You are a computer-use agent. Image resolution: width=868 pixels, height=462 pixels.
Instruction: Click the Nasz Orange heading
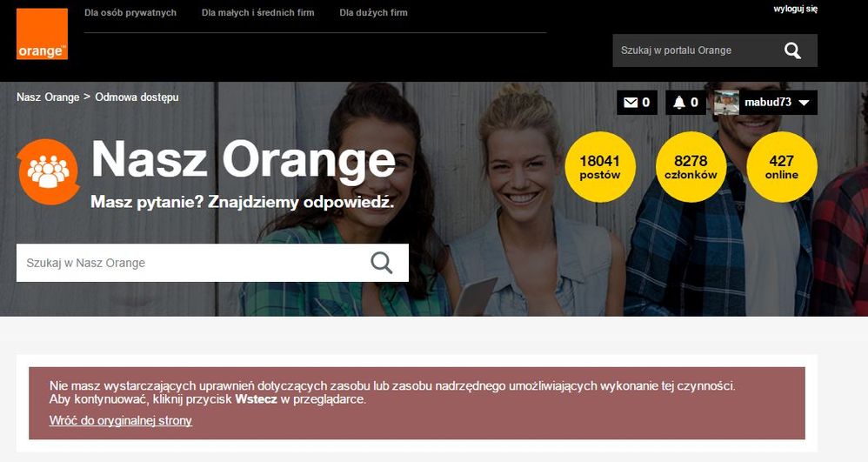pos(244,161)
